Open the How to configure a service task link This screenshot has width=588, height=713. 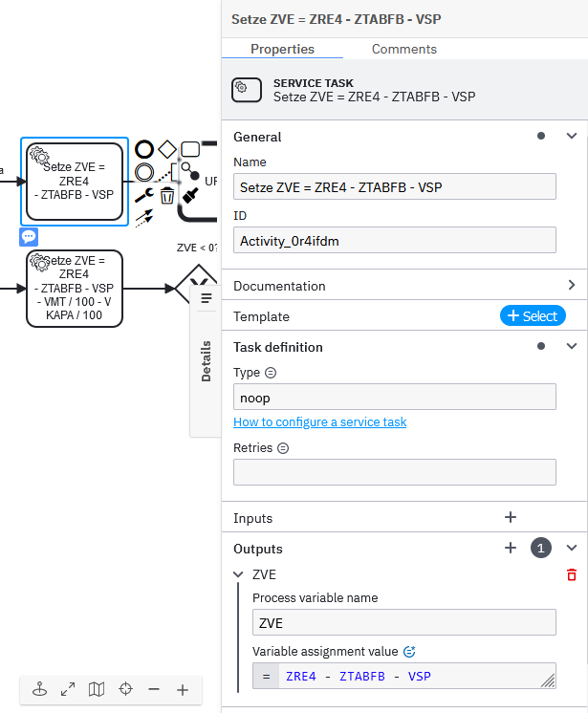click(x=319, y=422)
